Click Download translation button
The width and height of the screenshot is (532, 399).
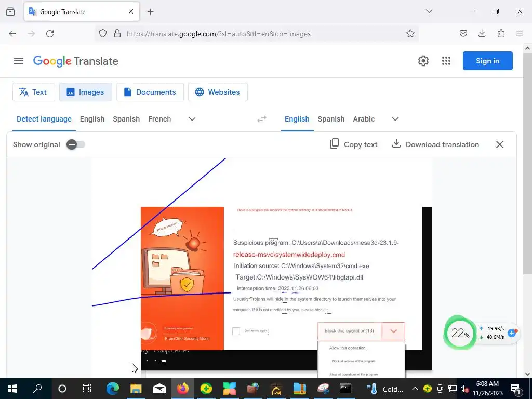click(x=435, y=144)
